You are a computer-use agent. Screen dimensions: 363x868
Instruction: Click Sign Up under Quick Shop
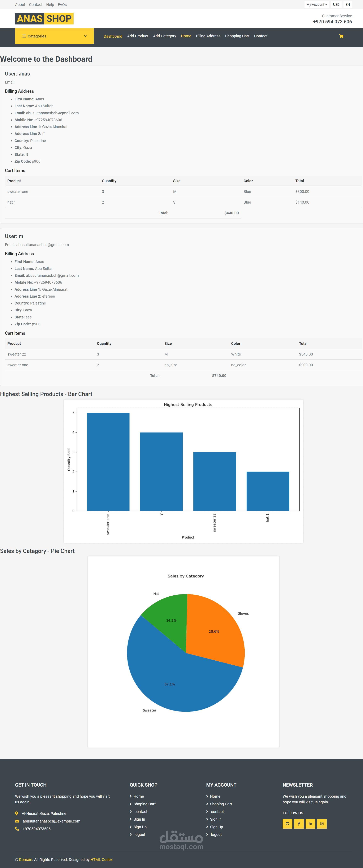tap(140, 827)
